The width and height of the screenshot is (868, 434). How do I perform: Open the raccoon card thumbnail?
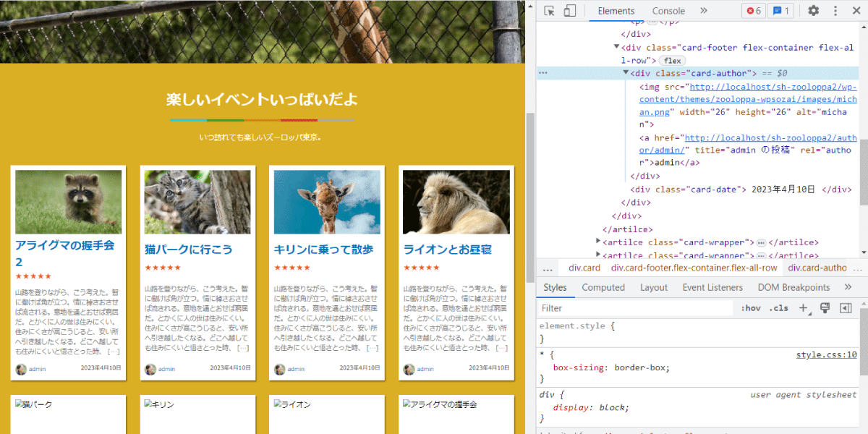[x=69, y=202]
